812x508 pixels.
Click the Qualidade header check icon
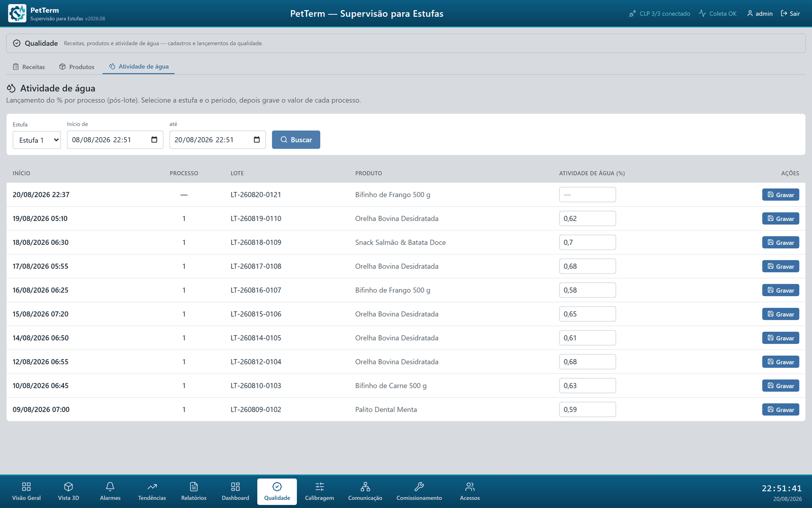click(x=17, y=43)
